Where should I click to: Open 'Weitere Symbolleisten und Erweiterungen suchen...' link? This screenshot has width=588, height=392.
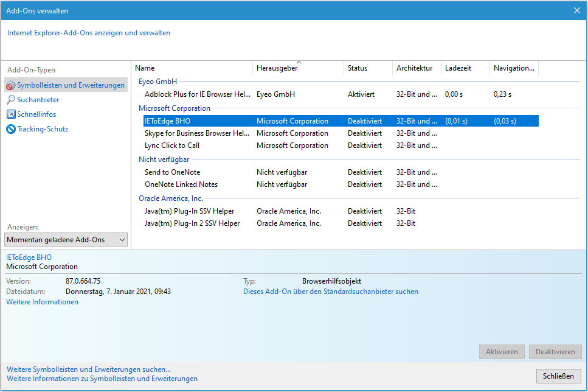coord(89,369)
